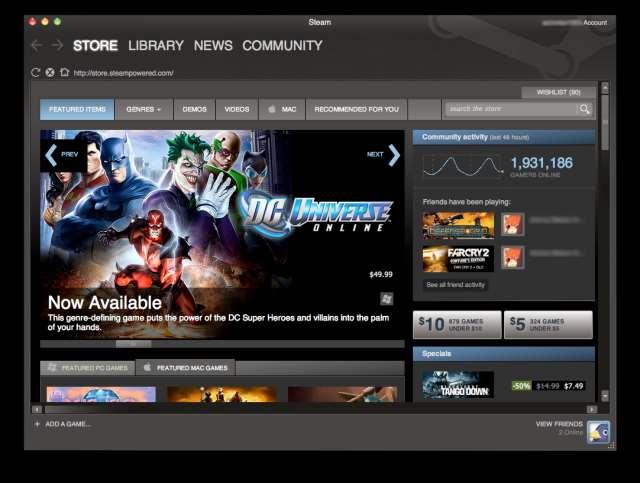640x483 pixels.
Task: Click the vertical scrollbar thumb
Action: 605,122
